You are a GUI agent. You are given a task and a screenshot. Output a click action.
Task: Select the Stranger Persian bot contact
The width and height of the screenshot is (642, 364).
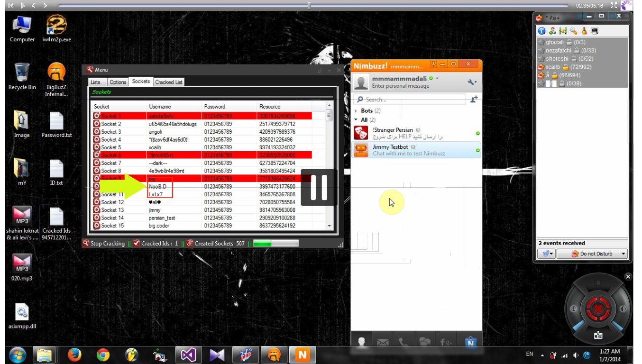[x=416, y=133]
